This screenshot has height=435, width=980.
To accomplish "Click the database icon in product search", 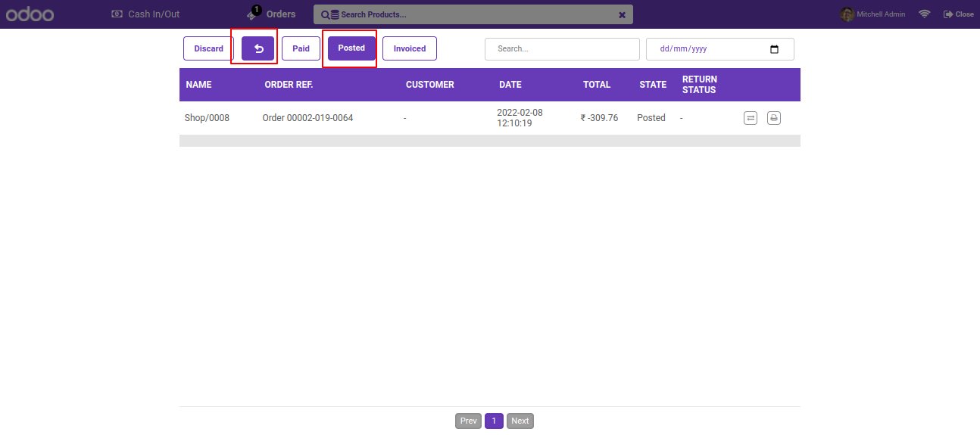I will [x=335, y=14].
